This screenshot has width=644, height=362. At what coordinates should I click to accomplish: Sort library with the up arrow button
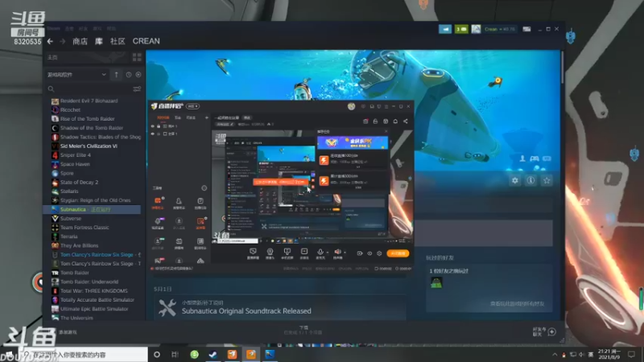(x=116, y=75)
